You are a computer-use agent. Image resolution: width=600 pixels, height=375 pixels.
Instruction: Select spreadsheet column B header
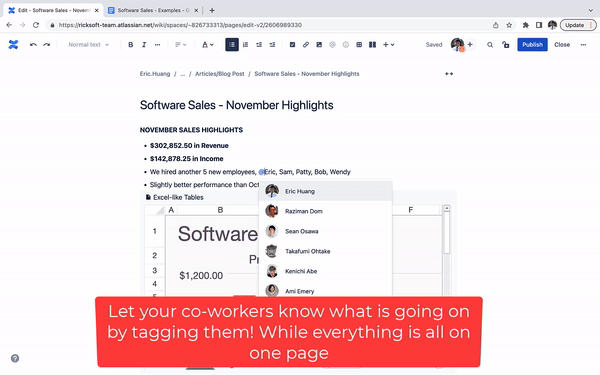point(220,210)
